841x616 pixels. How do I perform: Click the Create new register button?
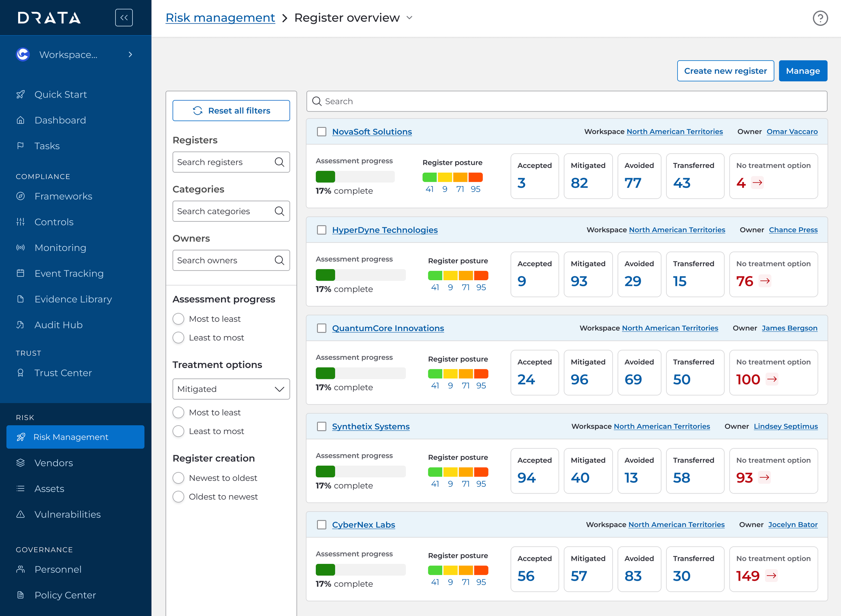click(725, 71)
